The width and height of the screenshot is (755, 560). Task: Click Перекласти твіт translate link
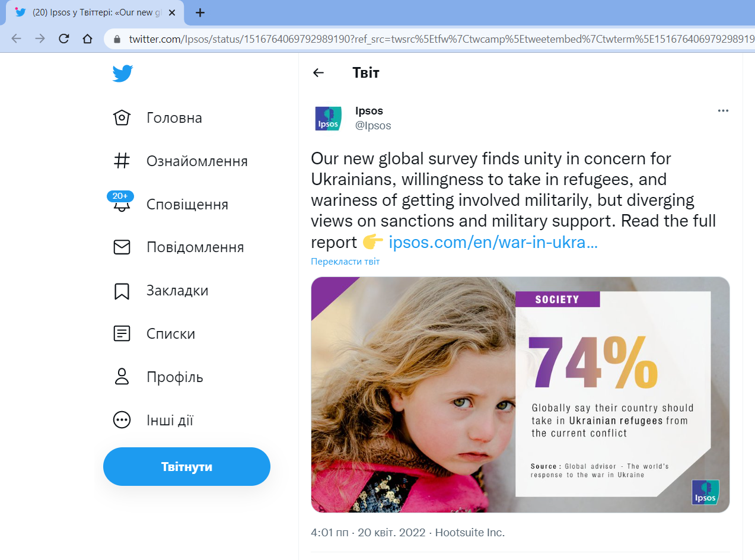[345, 262]
